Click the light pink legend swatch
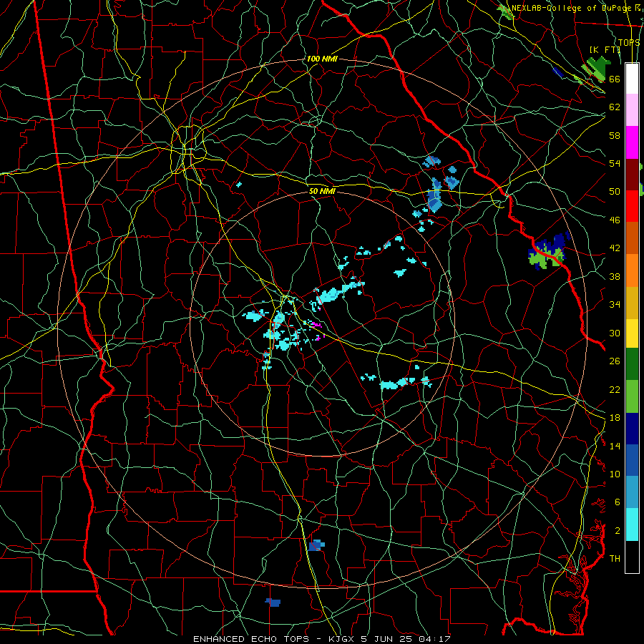 pyautogui.click(x=632, y=110)
